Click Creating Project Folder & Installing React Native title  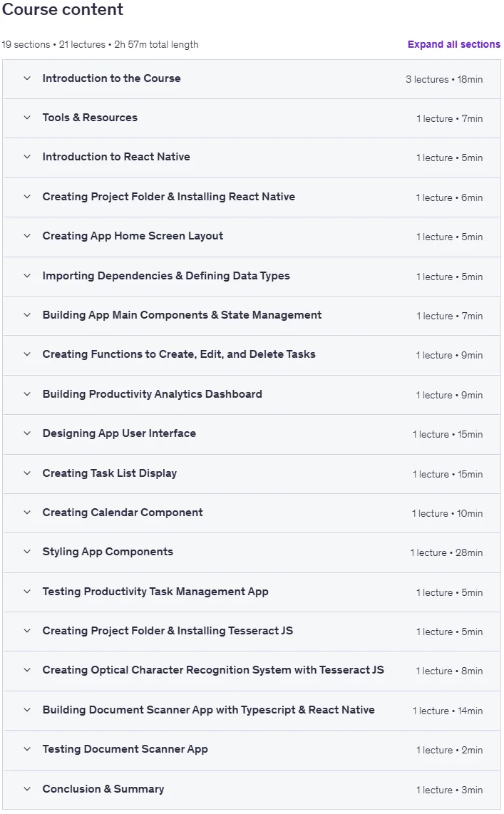click(169, 197)
